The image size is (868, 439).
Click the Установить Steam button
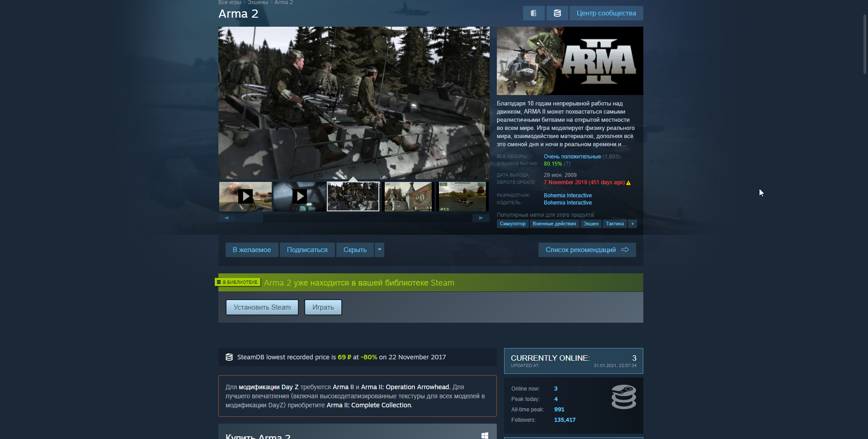coord(262,307)
